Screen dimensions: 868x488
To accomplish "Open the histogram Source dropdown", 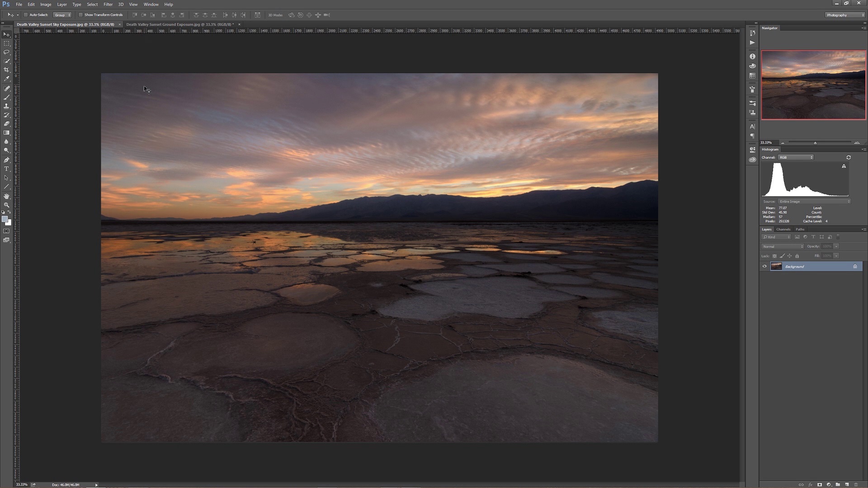I will coord(814,202).
